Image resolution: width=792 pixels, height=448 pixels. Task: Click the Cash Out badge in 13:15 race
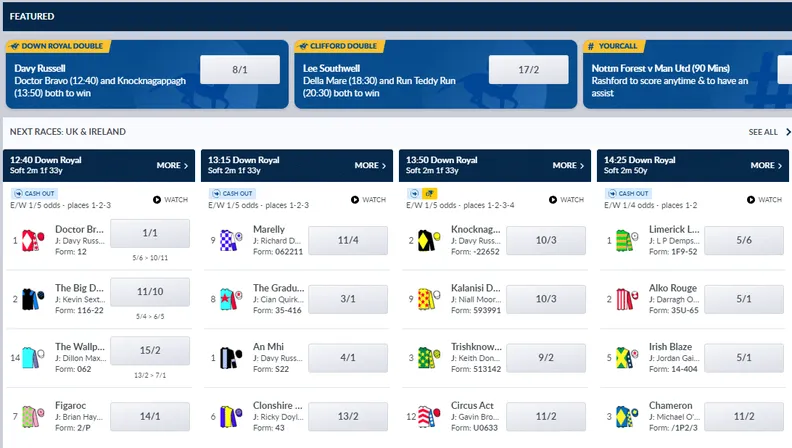[x=232, y=193]
